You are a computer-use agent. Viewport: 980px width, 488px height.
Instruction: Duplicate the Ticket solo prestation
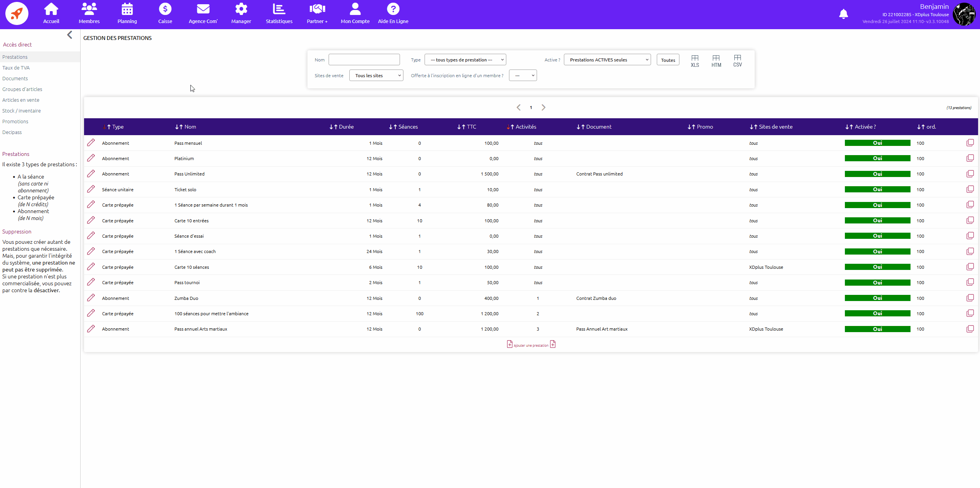click(x=970, y=189)
